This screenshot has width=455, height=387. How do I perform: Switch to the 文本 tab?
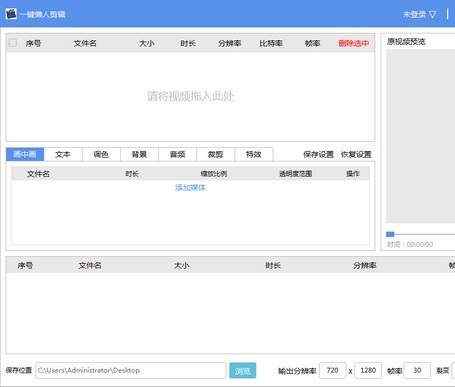tap(63, 154)
